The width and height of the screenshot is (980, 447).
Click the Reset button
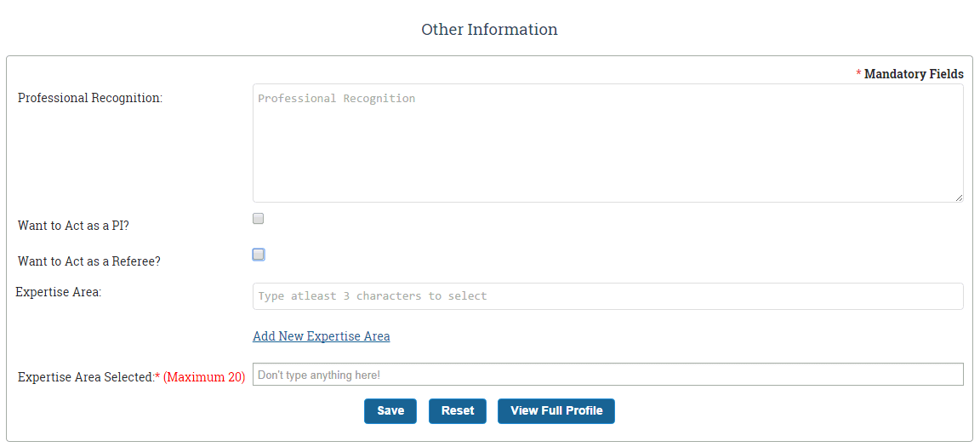click(458, 411)
